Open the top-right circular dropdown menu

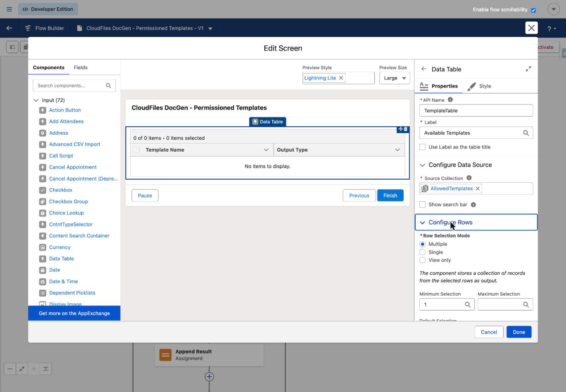(554, 9)
